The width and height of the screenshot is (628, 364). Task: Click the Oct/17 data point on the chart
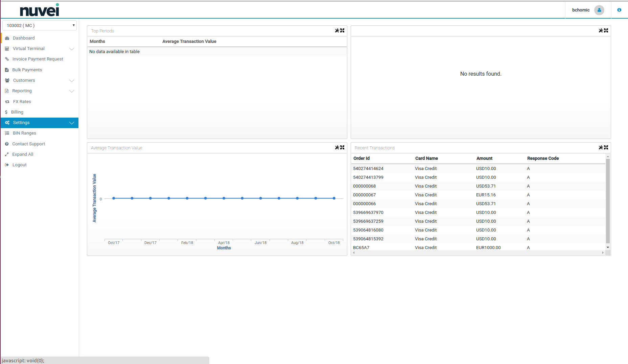114,198
